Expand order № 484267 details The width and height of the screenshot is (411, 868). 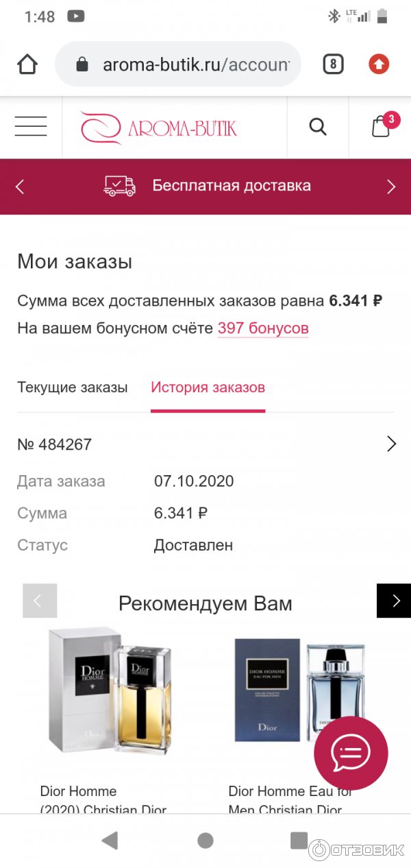391,444
